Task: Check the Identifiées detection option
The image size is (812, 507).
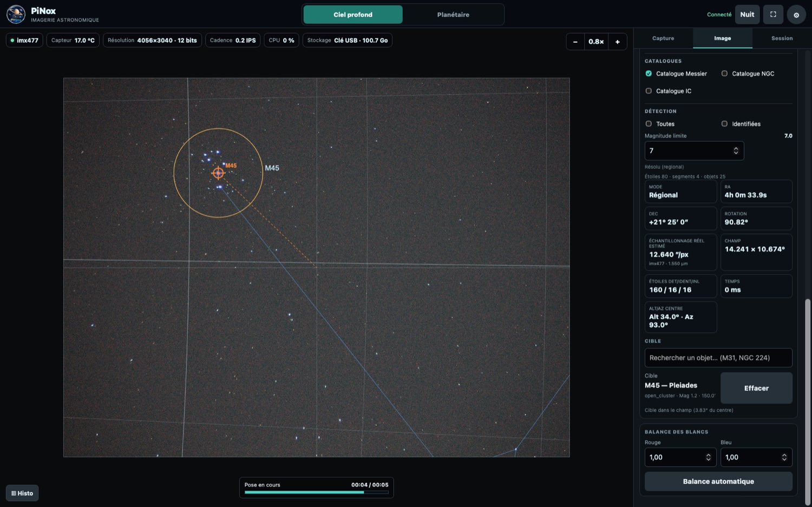Action: point(724,124)
